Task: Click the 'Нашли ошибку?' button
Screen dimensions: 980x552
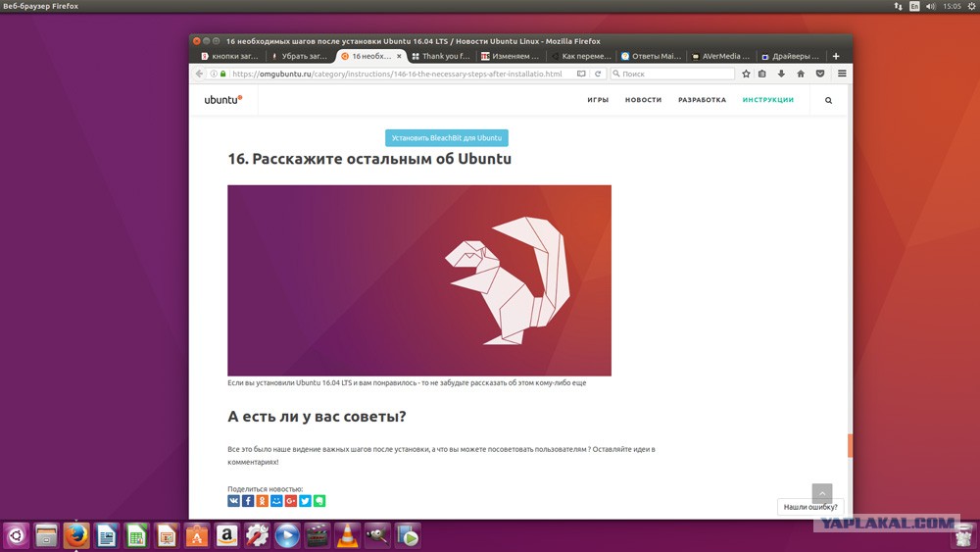Action: [810, 507]
